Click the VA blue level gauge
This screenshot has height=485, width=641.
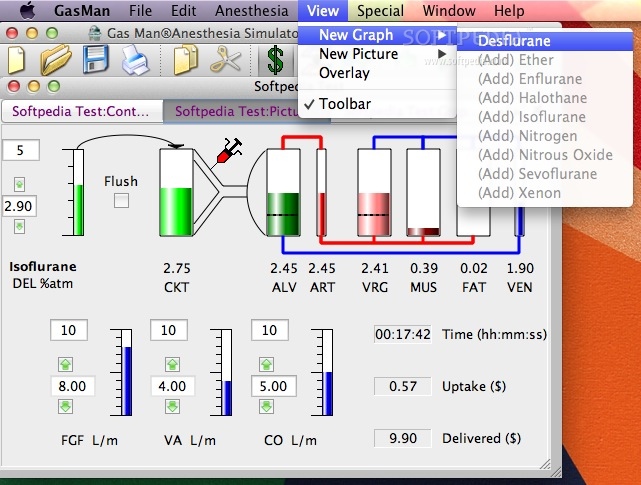coord(226,372)
